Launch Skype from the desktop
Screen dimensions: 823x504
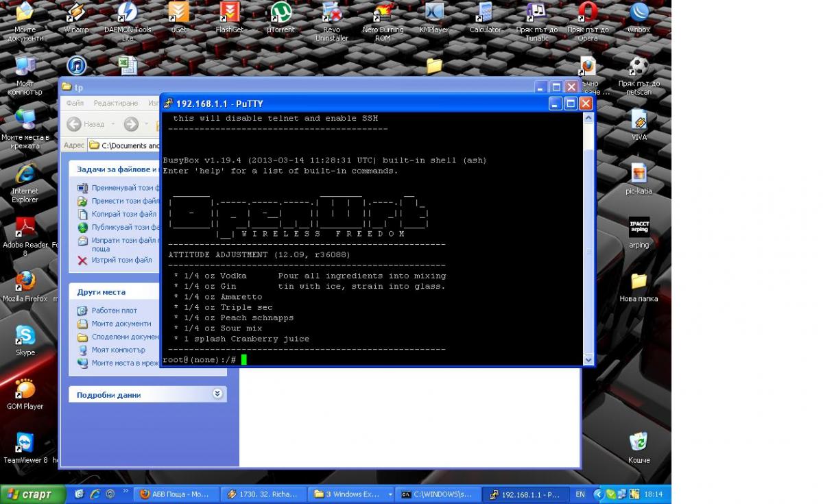pyautogui.click(x=25, y=336)
